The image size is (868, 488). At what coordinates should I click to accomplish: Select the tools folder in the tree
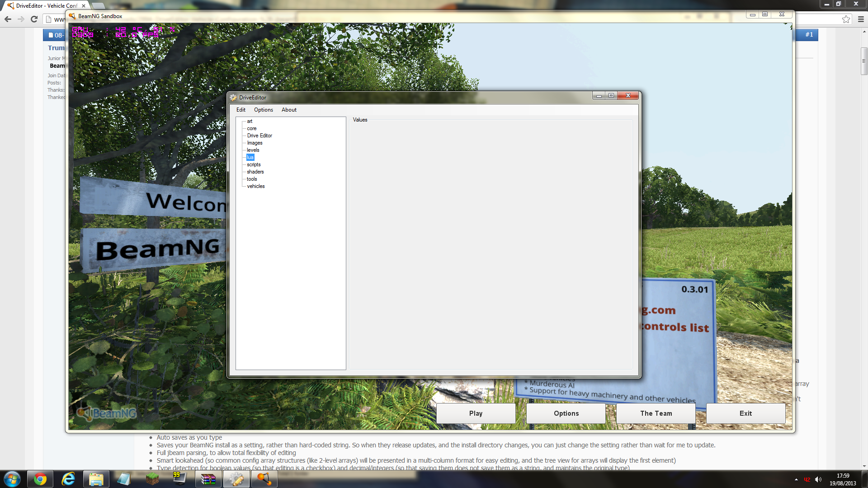pos(252,179)
